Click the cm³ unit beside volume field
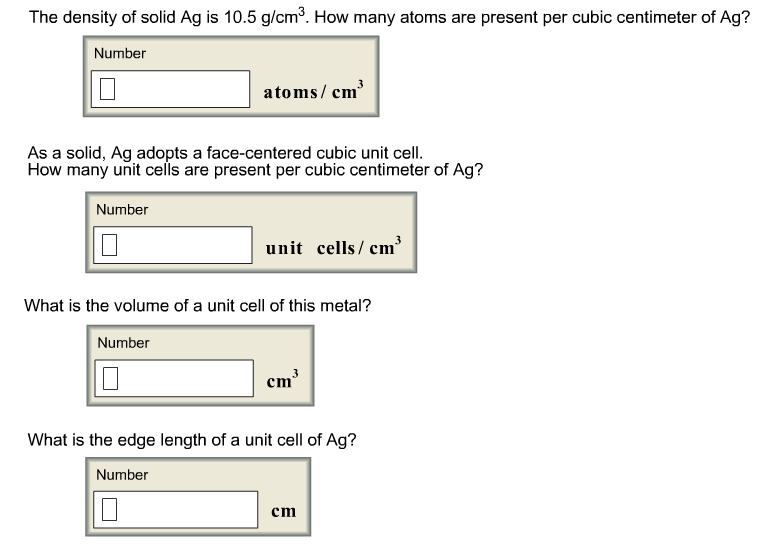The width and height of the screenshot is (775, 556). coord(282,381)
